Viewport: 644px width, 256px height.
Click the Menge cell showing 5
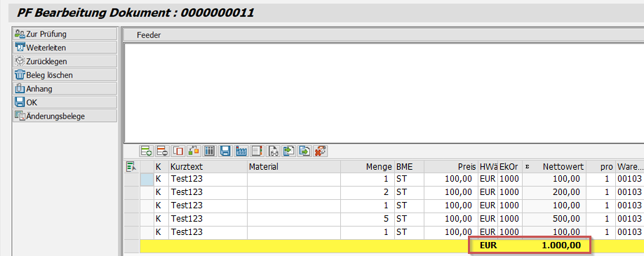(x=367, y=219)
